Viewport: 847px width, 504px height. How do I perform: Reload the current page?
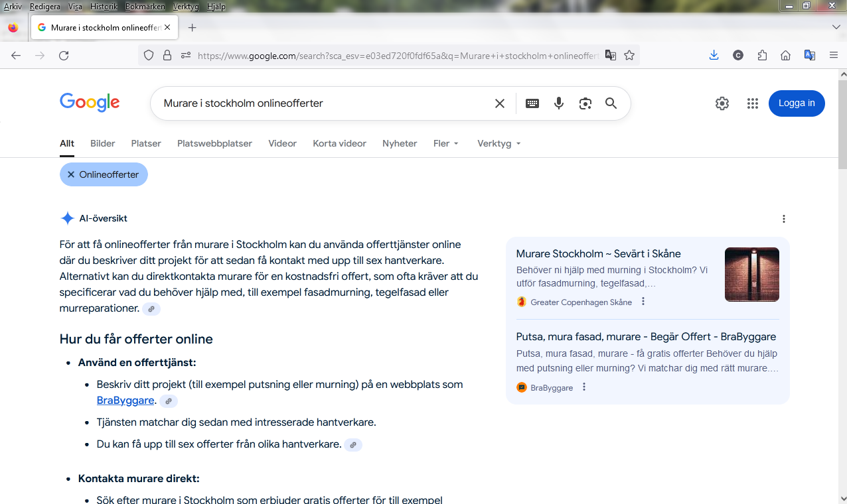(64, 56)
